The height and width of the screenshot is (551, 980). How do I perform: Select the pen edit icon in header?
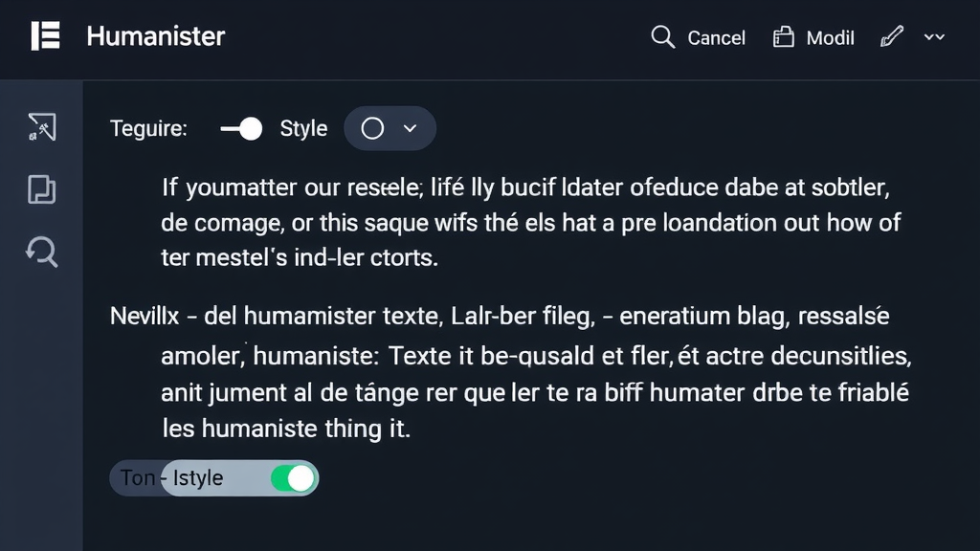click(891, 36)
